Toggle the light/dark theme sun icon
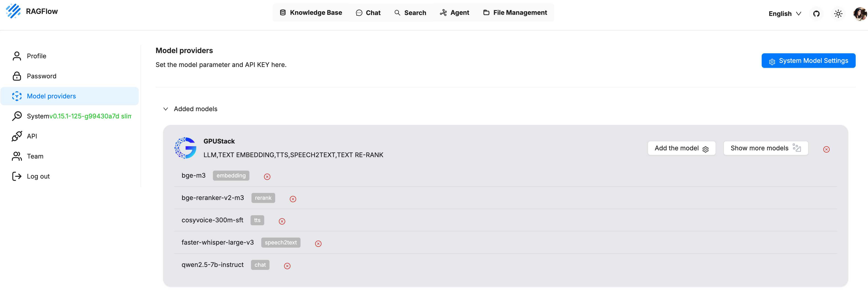The width and height of the screenshot is (868, 292). 838,14
